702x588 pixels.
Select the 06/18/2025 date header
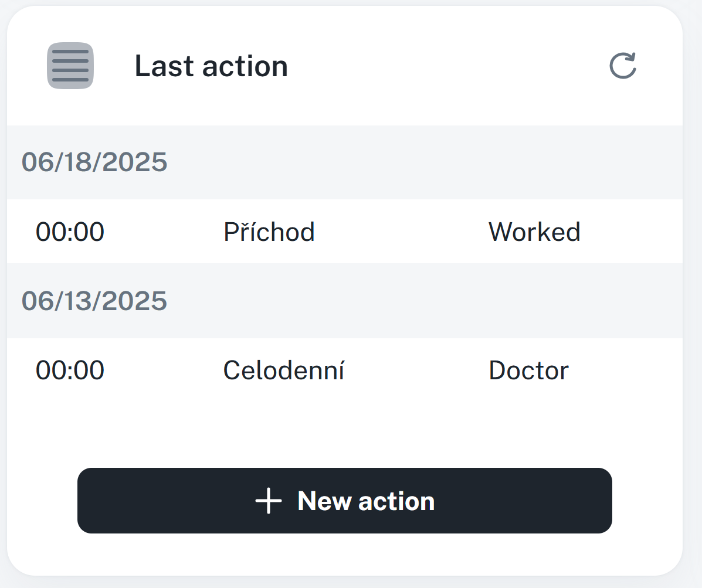coord(94,162)
